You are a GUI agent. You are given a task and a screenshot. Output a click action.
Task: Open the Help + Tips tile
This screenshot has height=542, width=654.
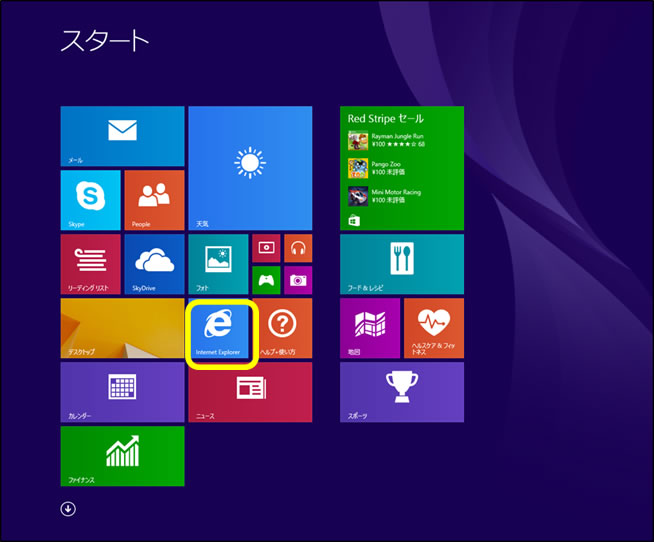(284, 328)
